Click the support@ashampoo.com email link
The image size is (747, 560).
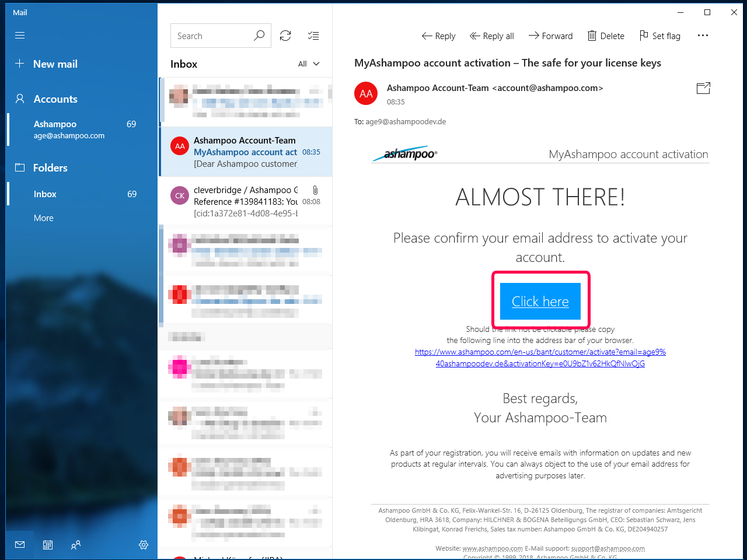tap(608, 548)
